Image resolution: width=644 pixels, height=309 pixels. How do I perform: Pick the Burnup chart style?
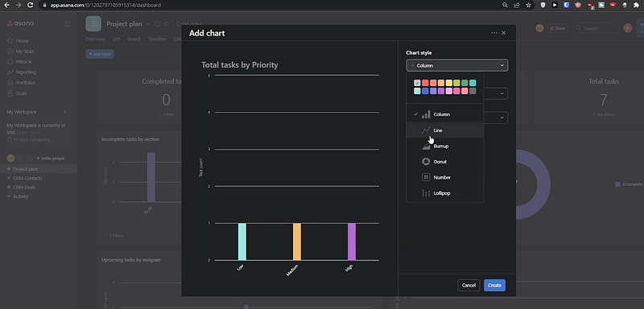[x=445, y=146]
